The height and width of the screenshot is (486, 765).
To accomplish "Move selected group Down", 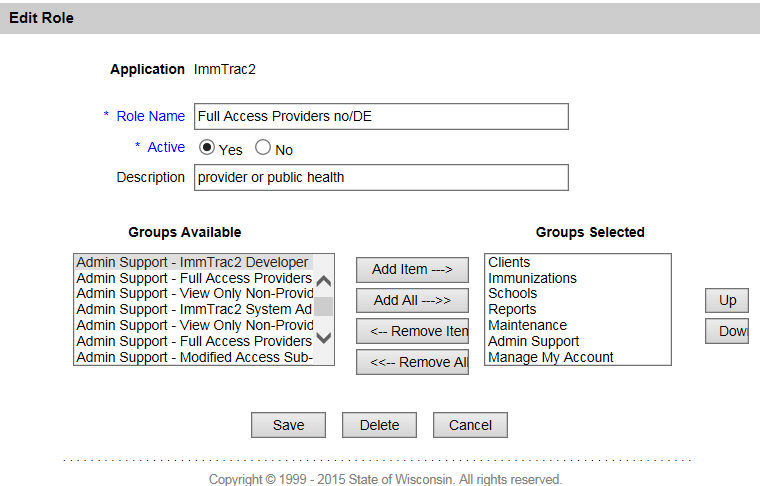I will coord(727,331).
